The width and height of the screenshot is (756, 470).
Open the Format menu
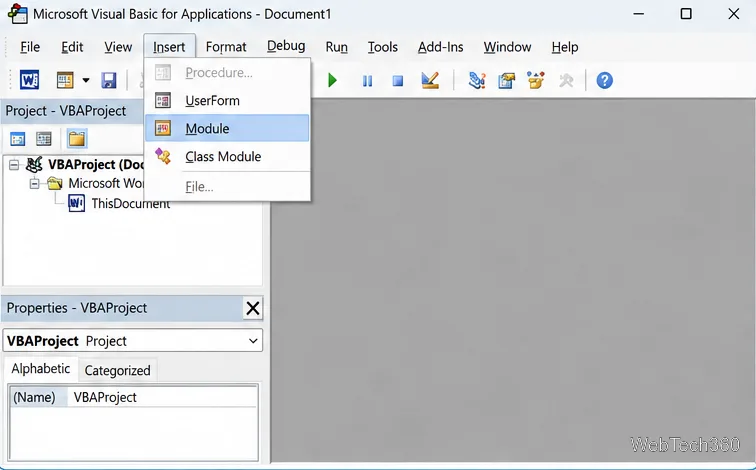226,47
